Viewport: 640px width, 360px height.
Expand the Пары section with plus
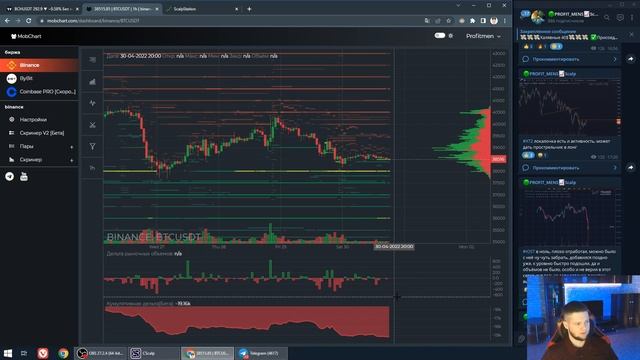pos(72,147)
